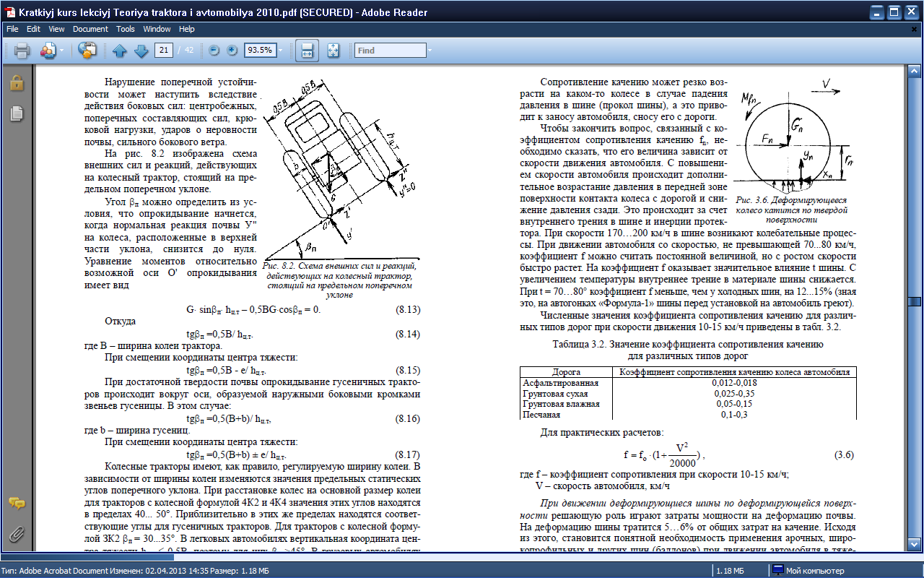Go to previous page with up arrow

click(x=120, y=51)
